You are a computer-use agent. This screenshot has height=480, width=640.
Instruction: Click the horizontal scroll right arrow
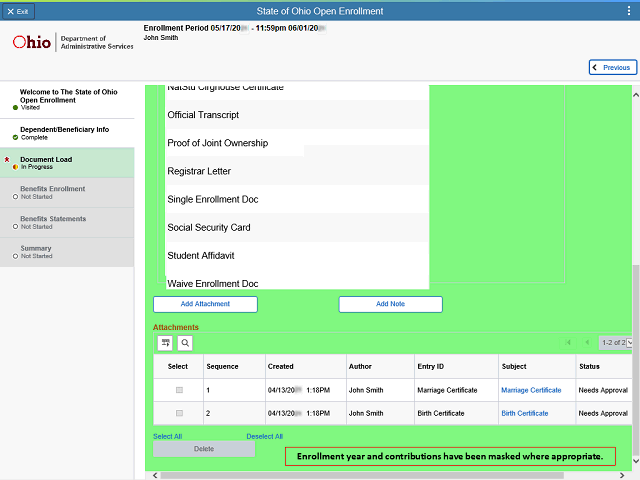tap(622, 476)
